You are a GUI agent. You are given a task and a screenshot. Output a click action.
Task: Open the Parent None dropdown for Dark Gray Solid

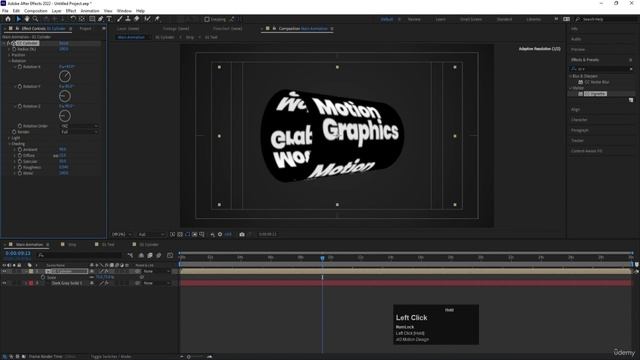(156, 283)
